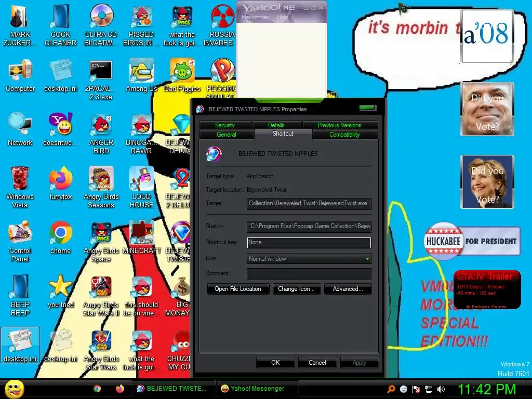
Task: Click into the empty Comment field
Action: point(309,274)
